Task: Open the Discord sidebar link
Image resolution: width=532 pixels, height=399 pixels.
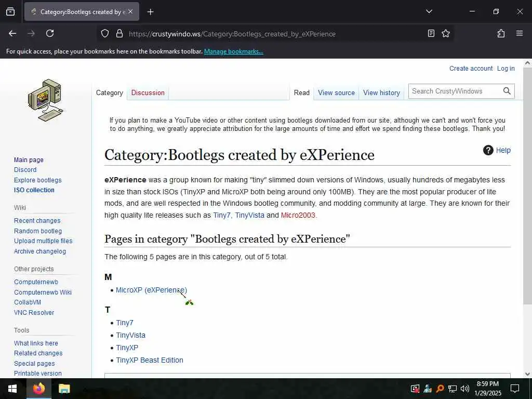Action: pyautogui.click(x=25, y=170)
